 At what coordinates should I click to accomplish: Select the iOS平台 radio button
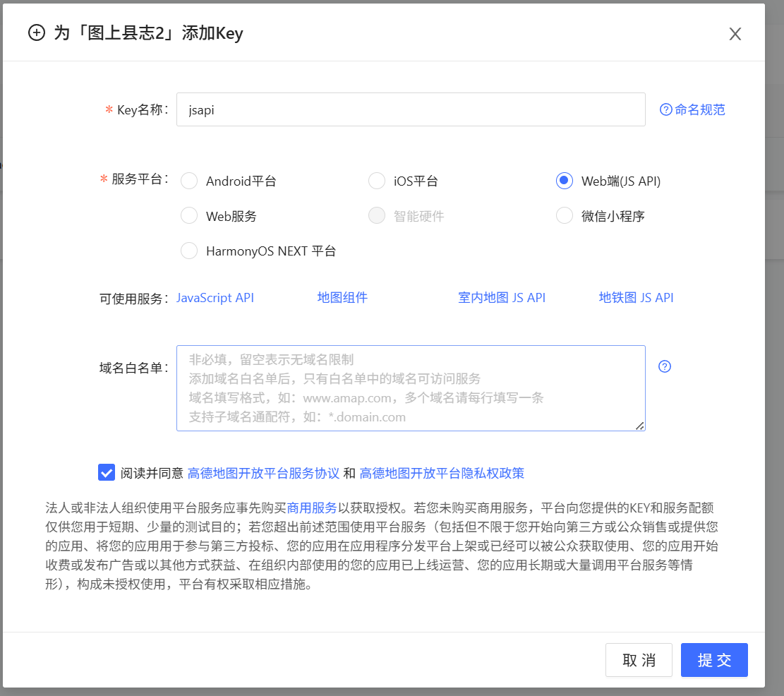pyautogui.click(x=377, y=181)
